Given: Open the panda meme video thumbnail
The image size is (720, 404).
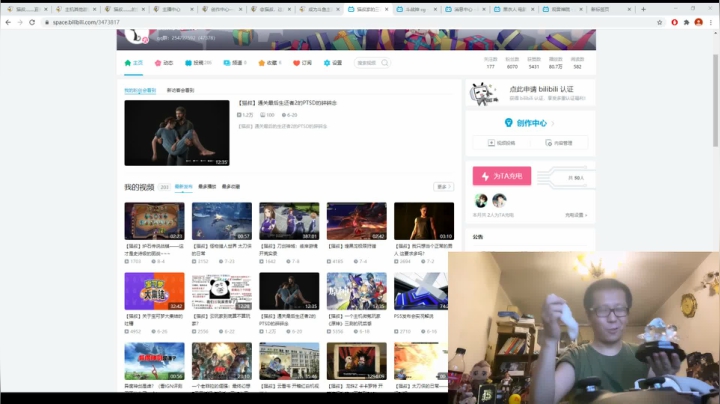Looking at the screenshot, I should coord(222,291).
